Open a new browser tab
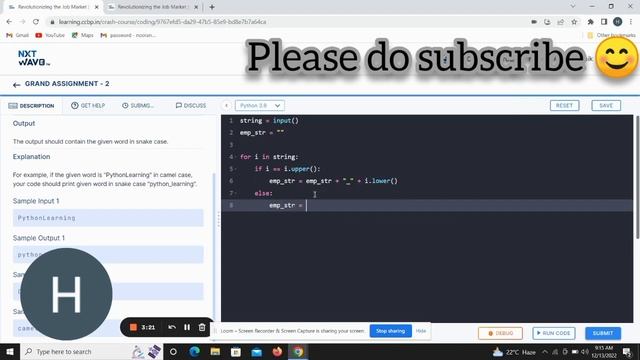This screenshot has width=640, height=360. click(212, 7)
